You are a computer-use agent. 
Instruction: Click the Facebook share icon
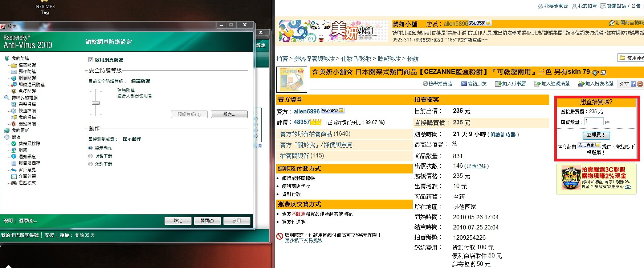click(x=633, y=84)
